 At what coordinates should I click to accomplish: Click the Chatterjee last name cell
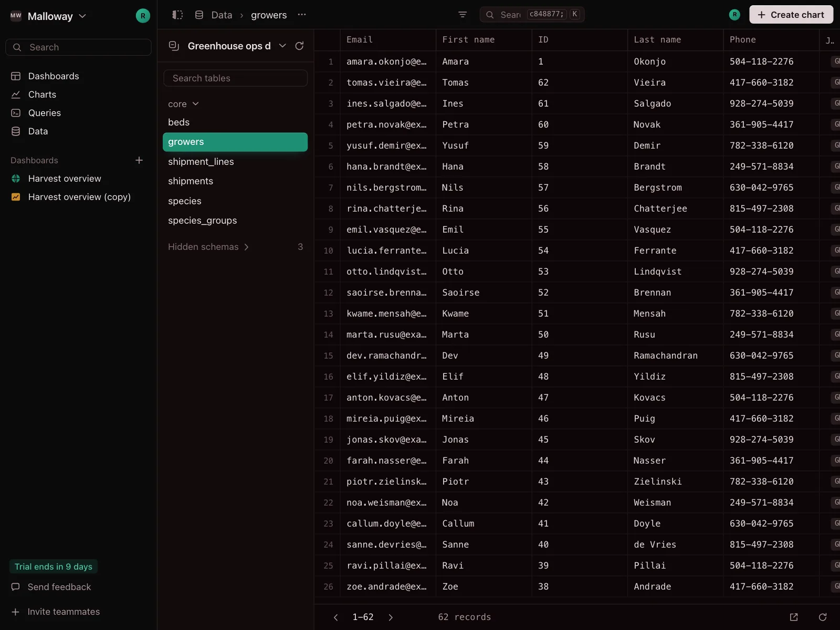tap(675, 208)
